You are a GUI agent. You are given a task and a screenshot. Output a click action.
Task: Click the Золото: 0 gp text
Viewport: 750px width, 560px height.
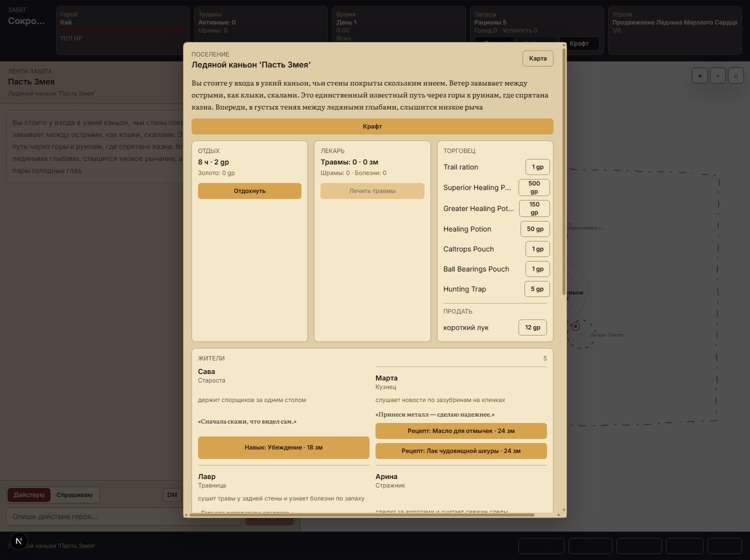(216, 173)
